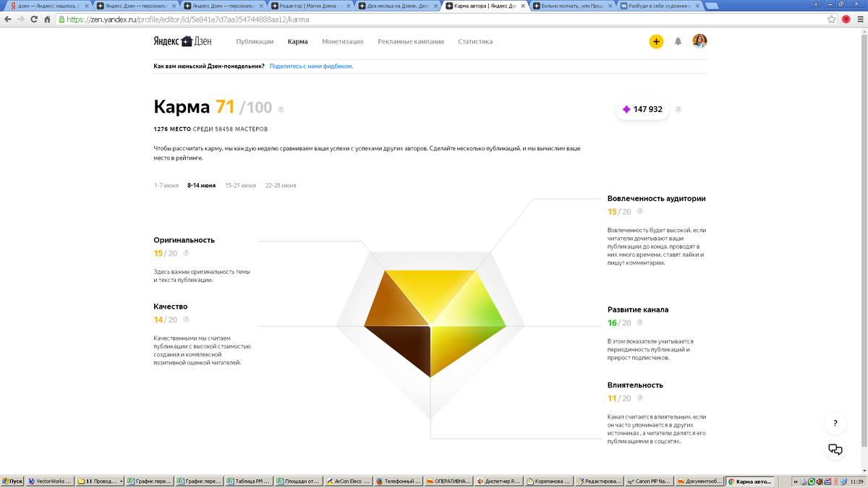868x488 pixels.
Task: Open VectorWorks from the taskbar
Action: pyautogui.click(x=51, y=481)
